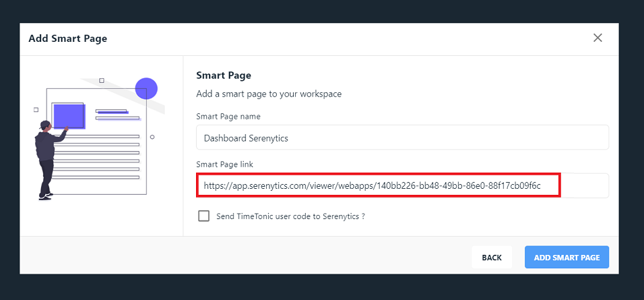
Task: Click the ADD SMART PAGE button
Action: pos(567,258)
